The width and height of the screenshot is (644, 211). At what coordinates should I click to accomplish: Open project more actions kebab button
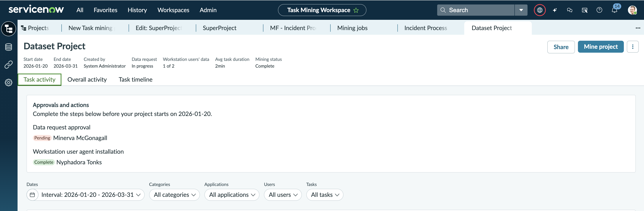[632, 47]
